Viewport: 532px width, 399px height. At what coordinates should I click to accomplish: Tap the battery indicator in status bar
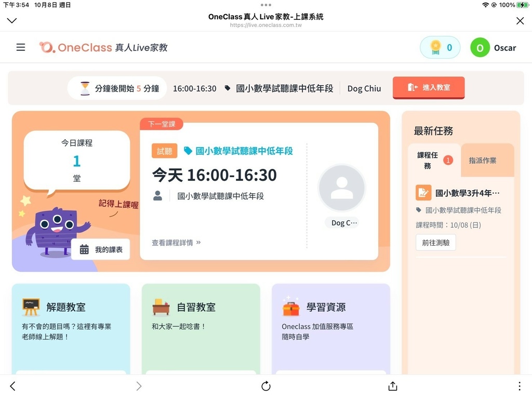(x=523, y=5)
